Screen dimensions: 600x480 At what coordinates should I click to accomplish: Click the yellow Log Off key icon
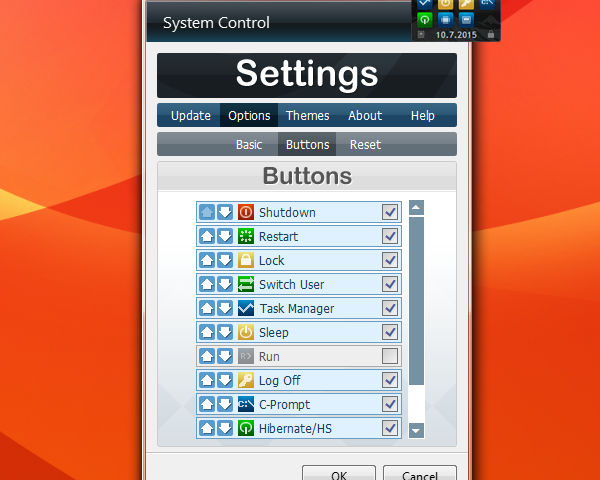[x=246, y=380]
